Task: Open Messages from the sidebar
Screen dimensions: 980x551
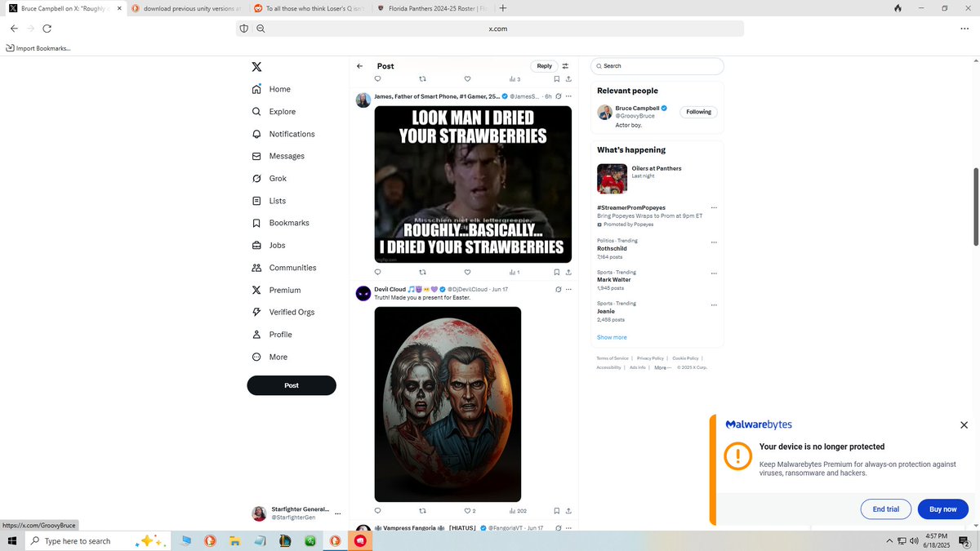Action: (285, 156)
